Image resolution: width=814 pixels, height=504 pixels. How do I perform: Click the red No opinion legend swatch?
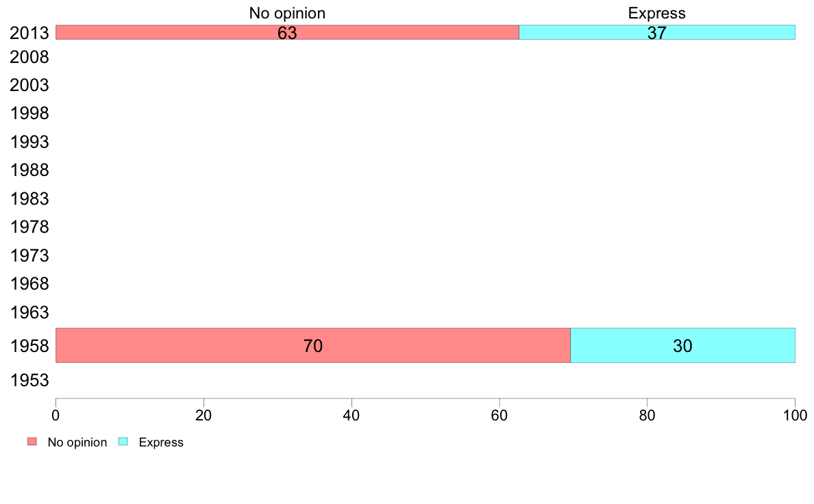(32, 442)
